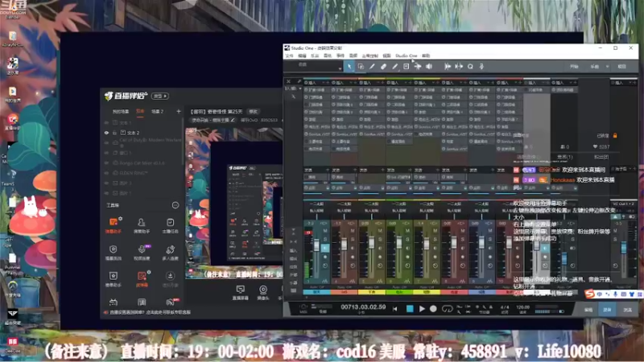
Task: Click the Quantize Q icon in toolbar
Action: pyautogui.click(x=470, y=67)
